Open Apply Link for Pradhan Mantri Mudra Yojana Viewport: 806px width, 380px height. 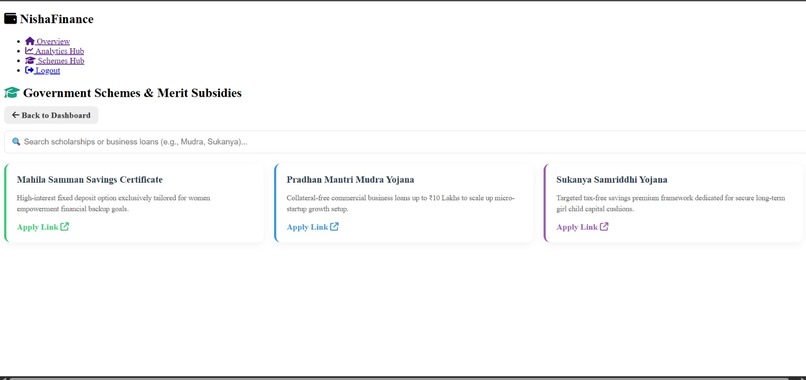(313, 227)
